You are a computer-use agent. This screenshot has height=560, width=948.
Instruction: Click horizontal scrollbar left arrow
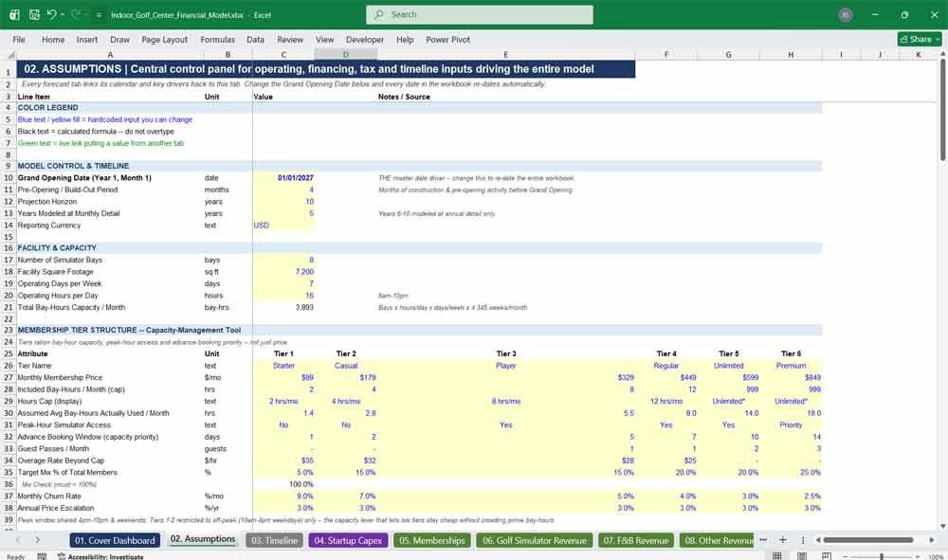point(817,540)
